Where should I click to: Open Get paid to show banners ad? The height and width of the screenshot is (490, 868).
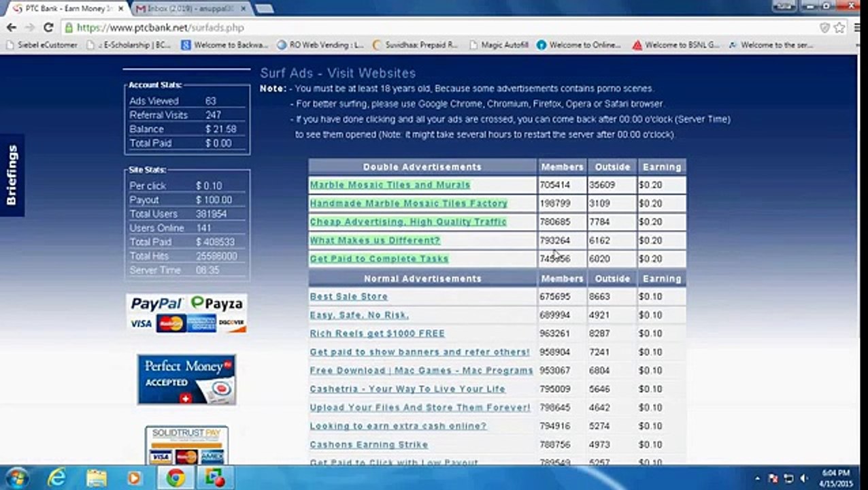pos(419,352)
